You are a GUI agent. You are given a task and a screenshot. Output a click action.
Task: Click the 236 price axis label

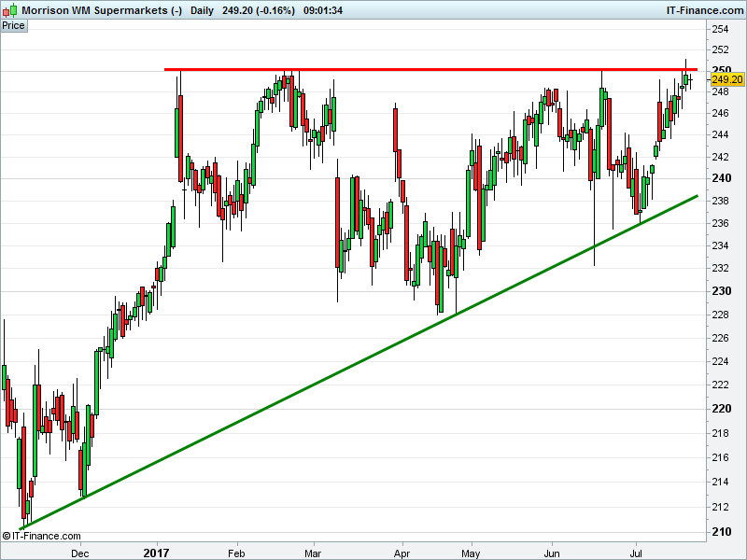[720, 223]
